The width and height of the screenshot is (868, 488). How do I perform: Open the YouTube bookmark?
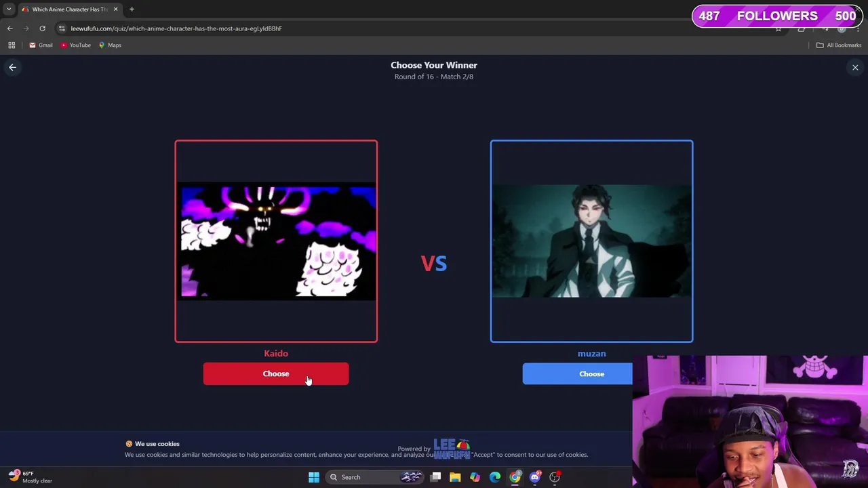point(75,45)
